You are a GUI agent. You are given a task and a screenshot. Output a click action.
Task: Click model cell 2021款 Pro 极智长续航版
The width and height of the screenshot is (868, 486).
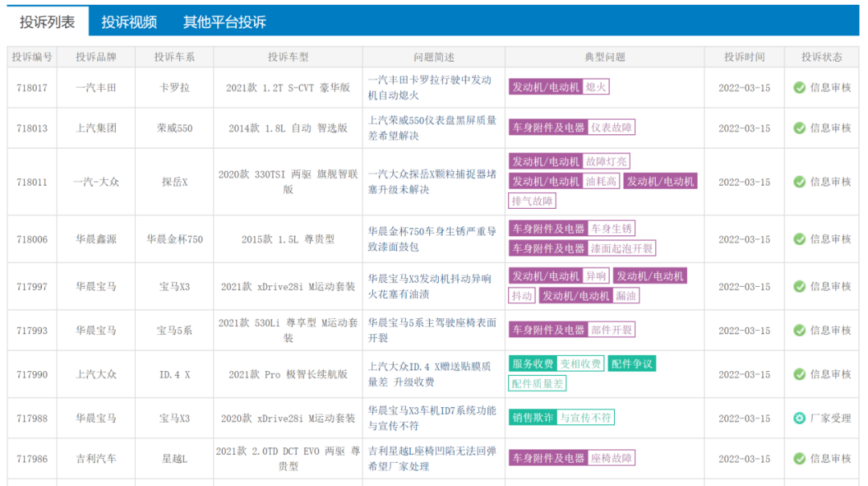click(288, 374)
